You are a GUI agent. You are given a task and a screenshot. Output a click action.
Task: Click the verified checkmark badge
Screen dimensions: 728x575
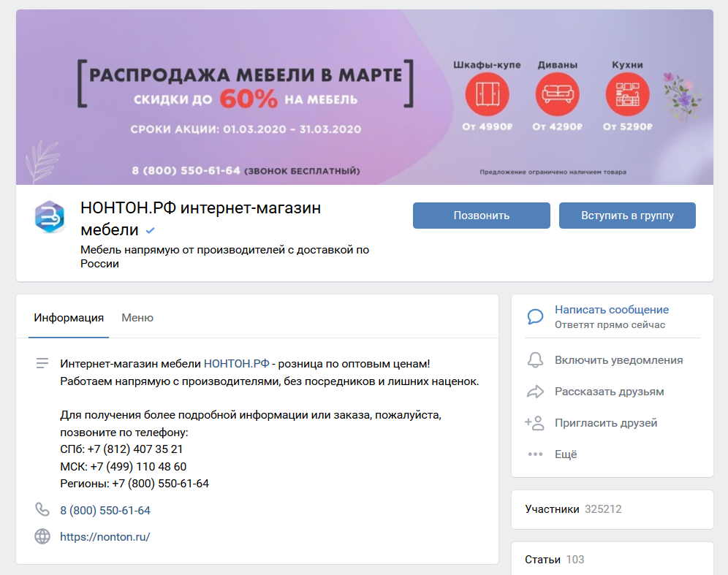pos(150,230)
